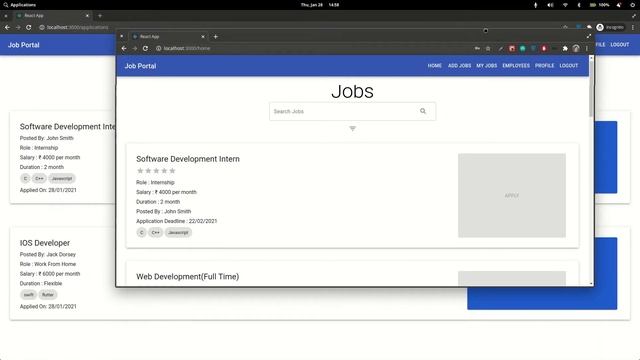Go back in the background browser window

7,27
